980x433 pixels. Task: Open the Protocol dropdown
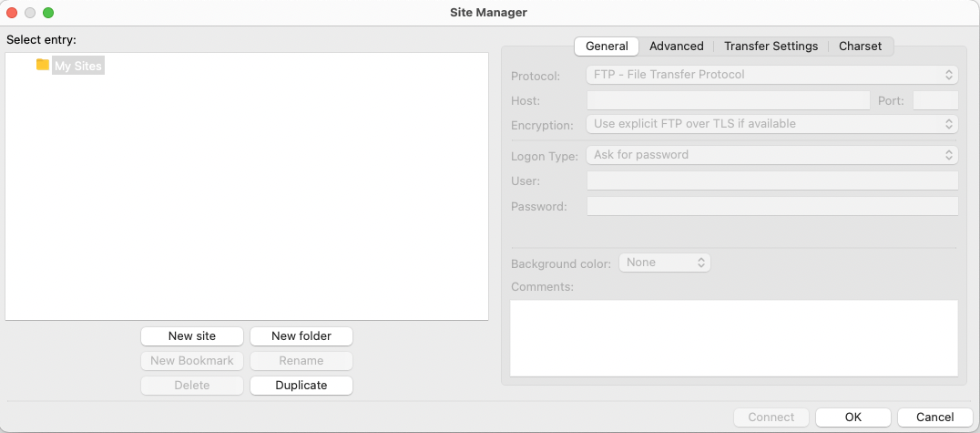[771, 75]
